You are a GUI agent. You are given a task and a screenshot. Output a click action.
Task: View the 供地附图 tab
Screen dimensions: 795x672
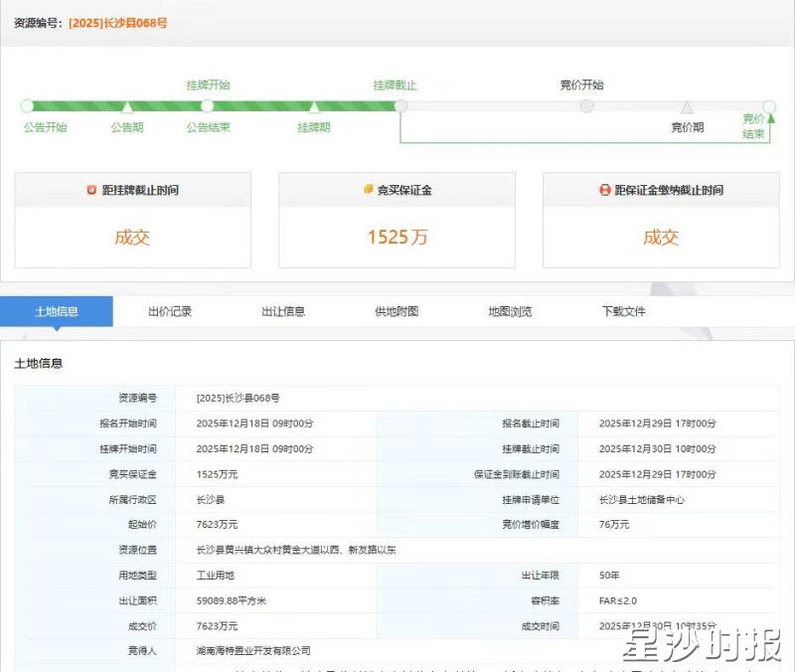point(397,311)
